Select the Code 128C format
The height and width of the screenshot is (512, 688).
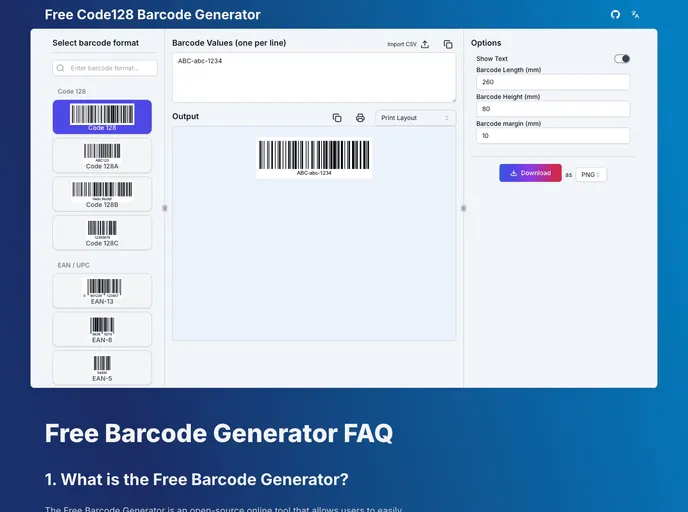[x=102, y=233]
